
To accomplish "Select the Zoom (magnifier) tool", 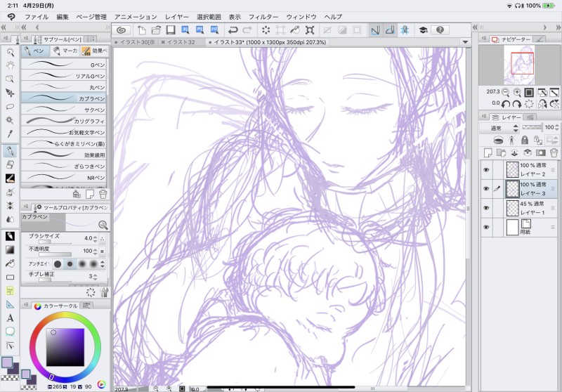I will [x=11, y=52].
